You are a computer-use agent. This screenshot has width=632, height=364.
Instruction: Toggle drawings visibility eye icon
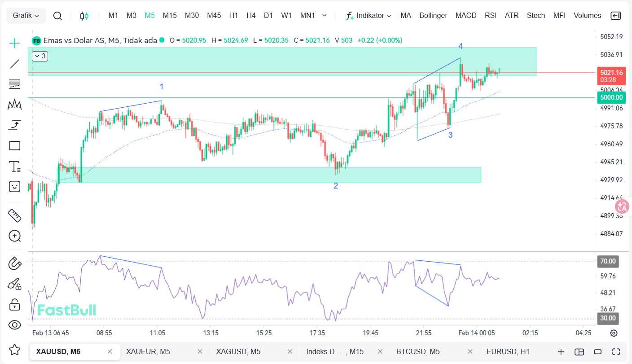(x=15, y=325)
